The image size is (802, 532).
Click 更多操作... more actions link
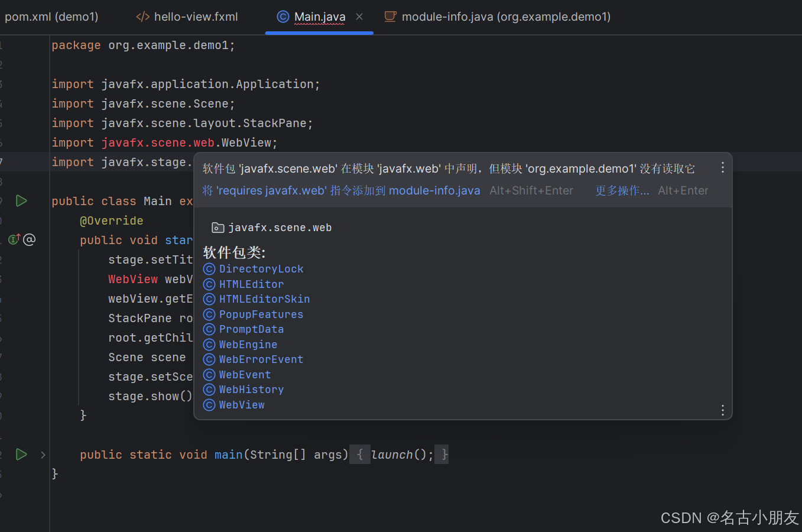point(622,190)
